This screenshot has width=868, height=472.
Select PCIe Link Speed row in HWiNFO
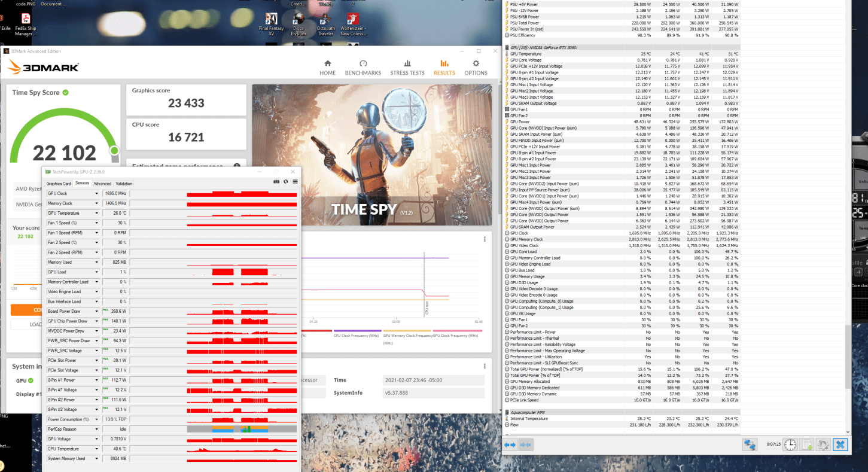(623, 400)
